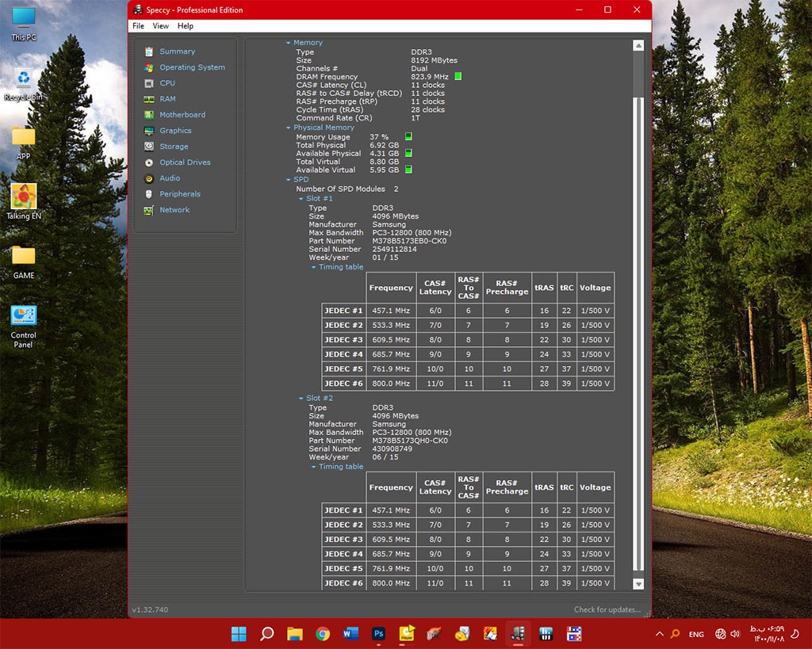Select the Command Rate 1T value

416,118
